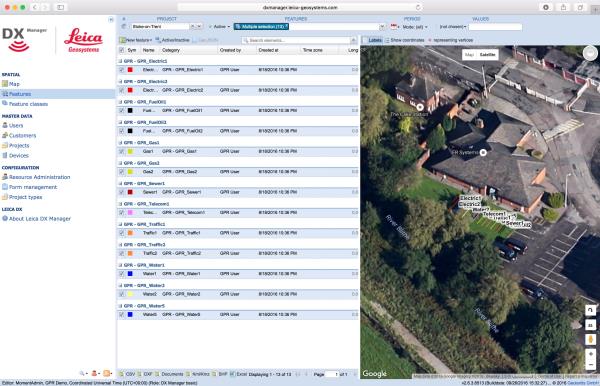This screenshot has height=386, width=600.
Task: Collapse the GPR - GPR_Gas2 group
Action: coord(120,163)
